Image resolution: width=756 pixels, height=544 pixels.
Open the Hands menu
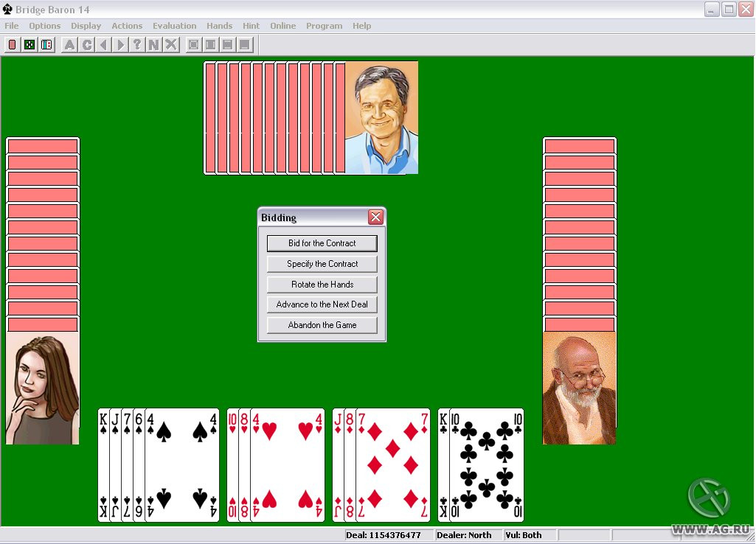[x=219, y=26]
